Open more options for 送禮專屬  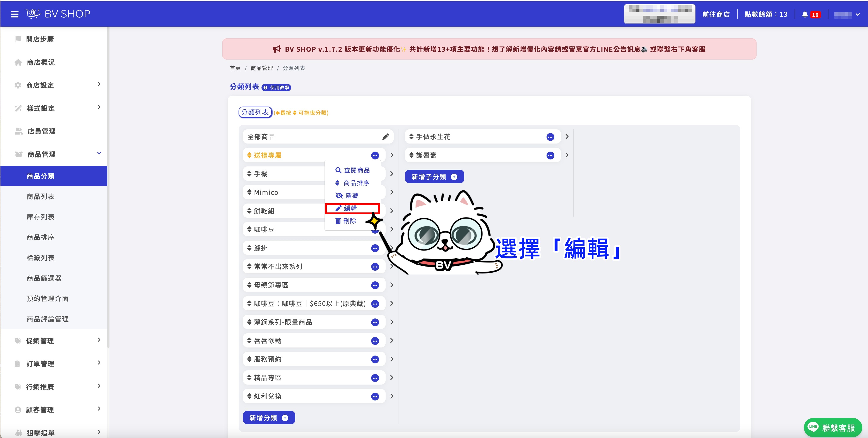point(375,155)
